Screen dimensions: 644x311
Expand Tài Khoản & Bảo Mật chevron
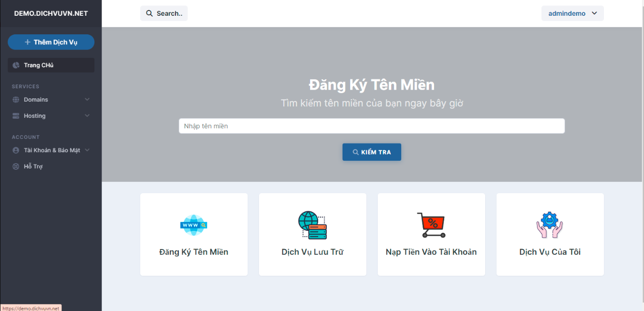(87, 150)
